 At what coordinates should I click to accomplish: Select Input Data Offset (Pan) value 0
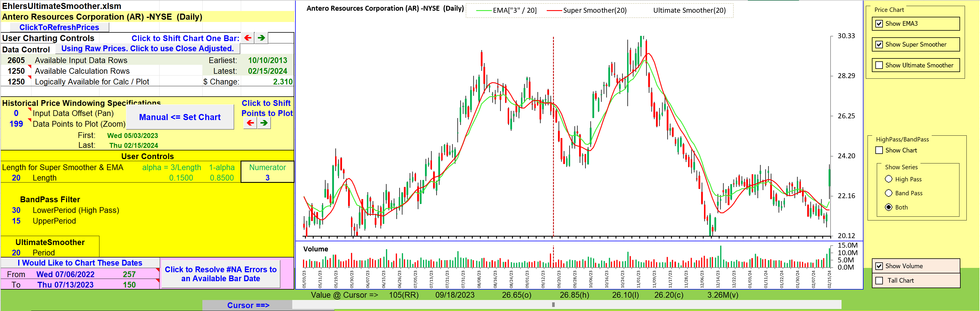pyautogui.click(x=16, y=113)
